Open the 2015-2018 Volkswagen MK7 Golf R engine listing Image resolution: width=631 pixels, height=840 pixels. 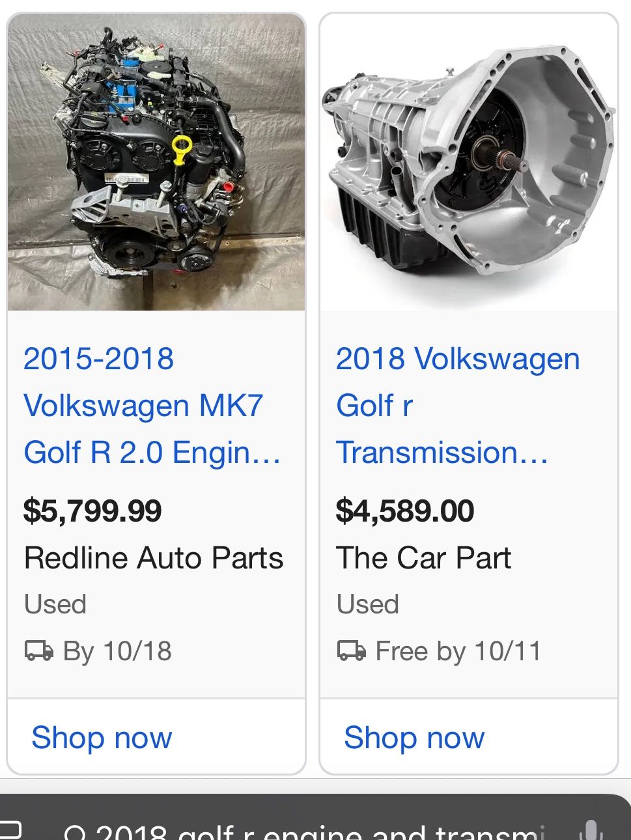tap(153, 406)
